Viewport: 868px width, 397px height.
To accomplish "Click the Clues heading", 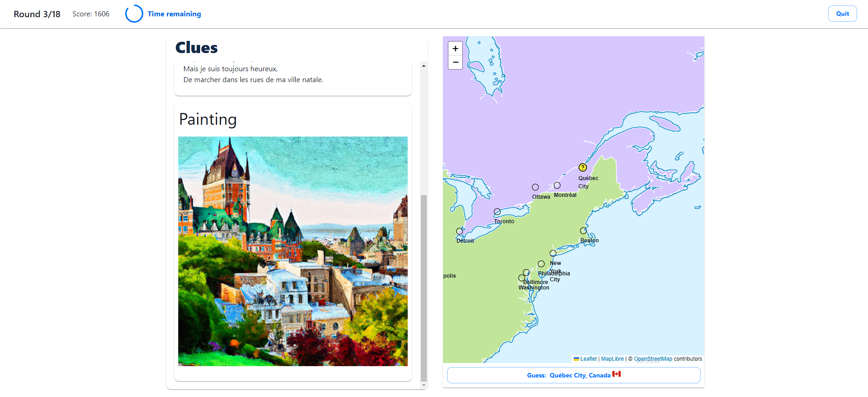I will [196, 48].
